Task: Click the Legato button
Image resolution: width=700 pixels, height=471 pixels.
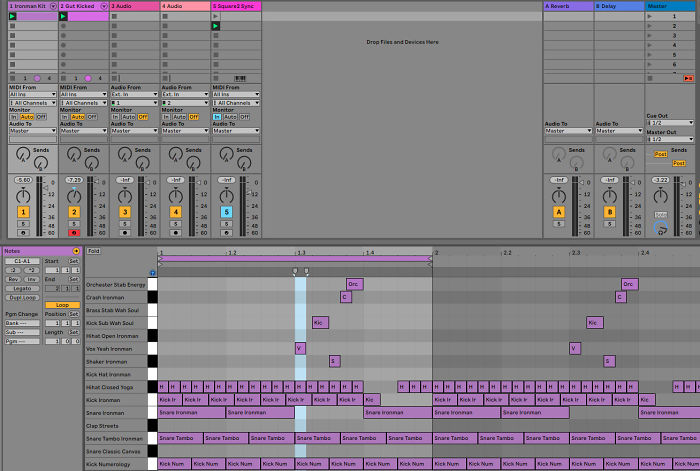Action: click(x=22, y=288)
